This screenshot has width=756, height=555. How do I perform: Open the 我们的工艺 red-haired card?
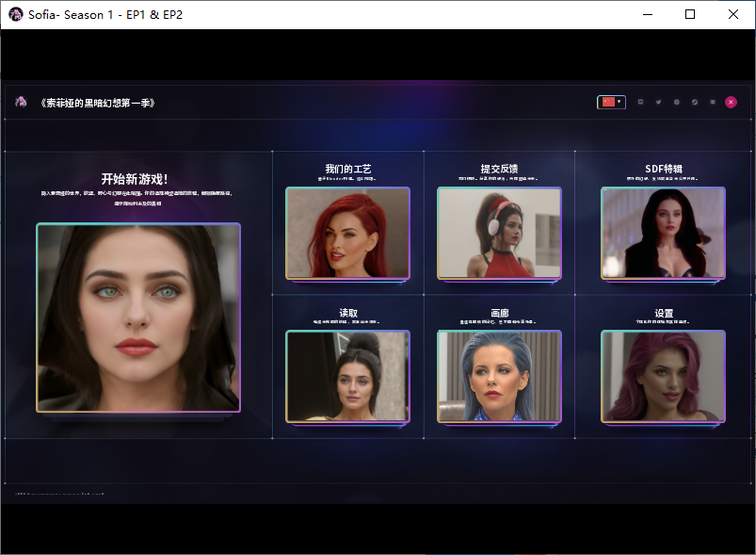pos(347,233)
